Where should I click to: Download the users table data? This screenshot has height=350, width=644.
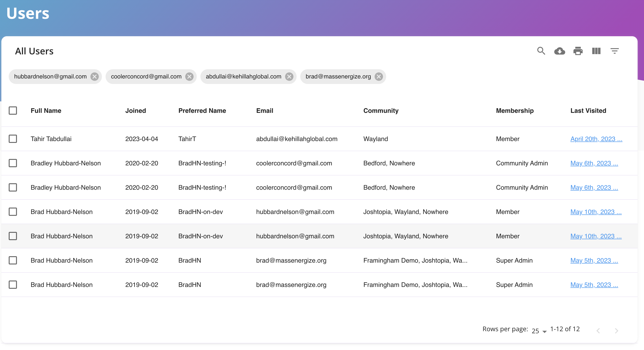coord(560,51)
